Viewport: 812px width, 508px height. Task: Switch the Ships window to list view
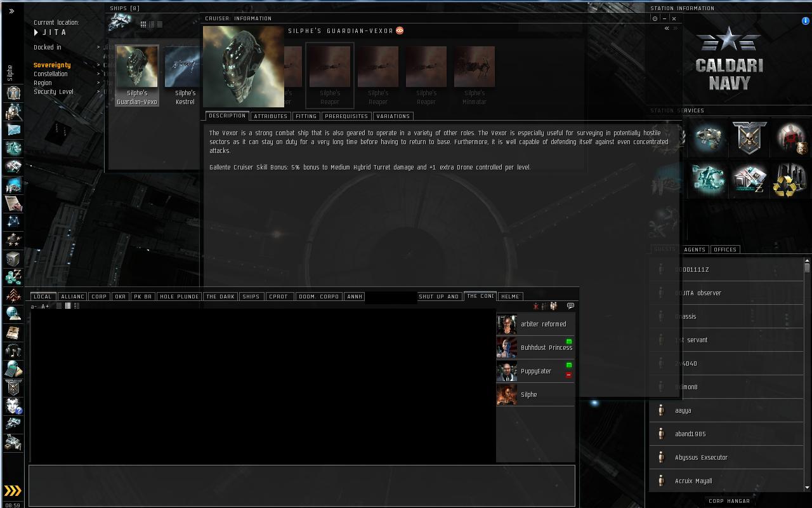pyautogui.click(x=159, y=24)
